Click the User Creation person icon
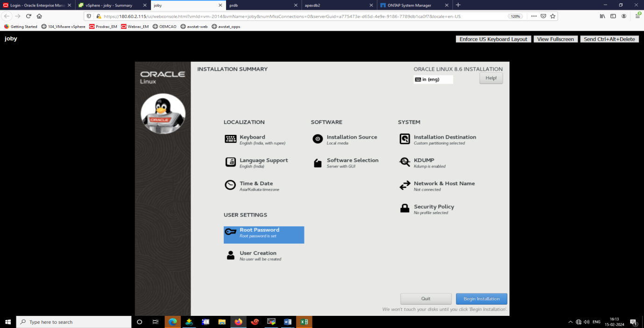644x328 pixels. pyautogui.click(x=231, y=255)
